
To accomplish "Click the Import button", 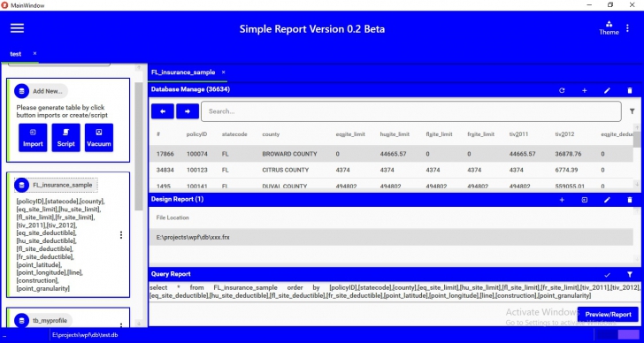I will coord(33,137).
